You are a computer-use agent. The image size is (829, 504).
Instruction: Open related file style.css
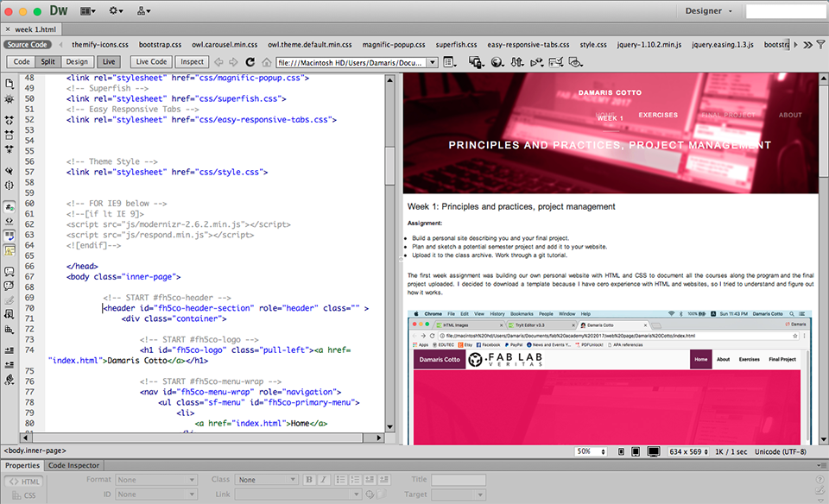pyautogui.click(x=593, y=45)
